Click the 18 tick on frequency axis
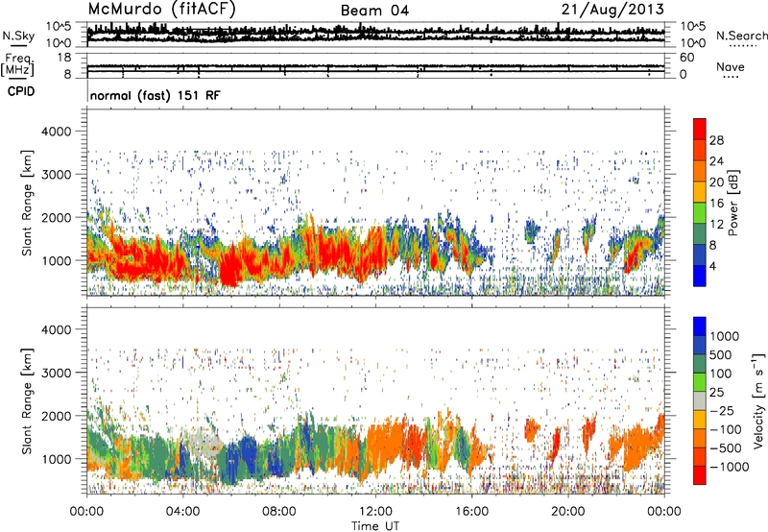 pos(63,58)
